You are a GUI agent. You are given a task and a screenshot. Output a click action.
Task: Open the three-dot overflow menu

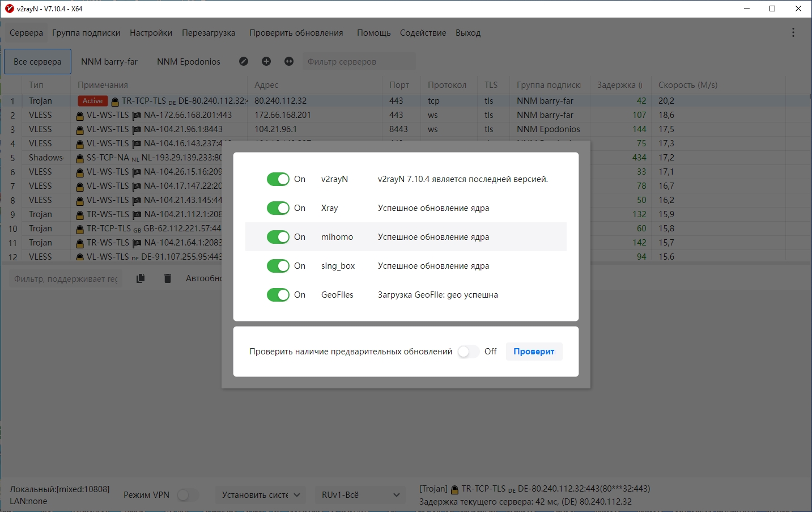click(x=793, y=32)
